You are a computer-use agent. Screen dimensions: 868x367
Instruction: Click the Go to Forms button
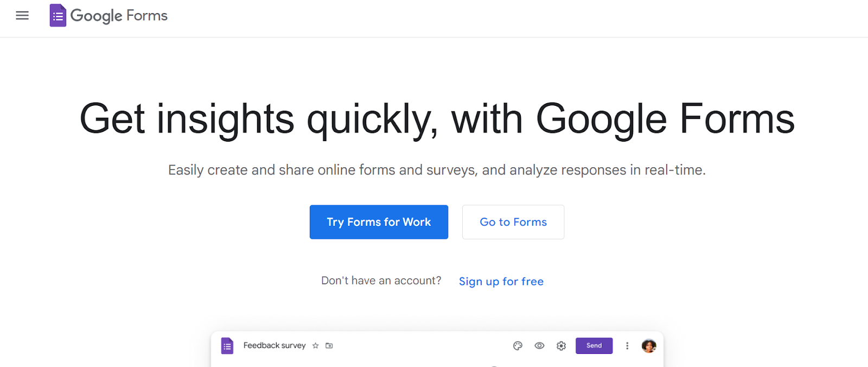513,222
